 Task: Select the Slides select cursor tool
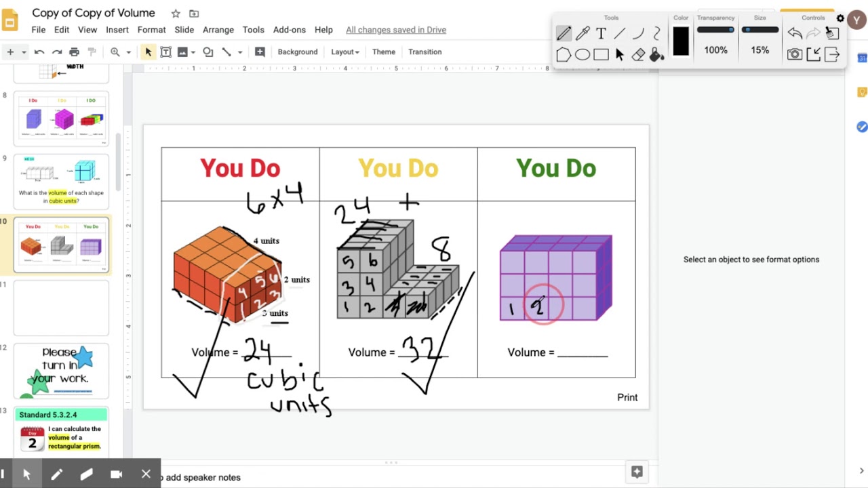(x=149, y=52)
